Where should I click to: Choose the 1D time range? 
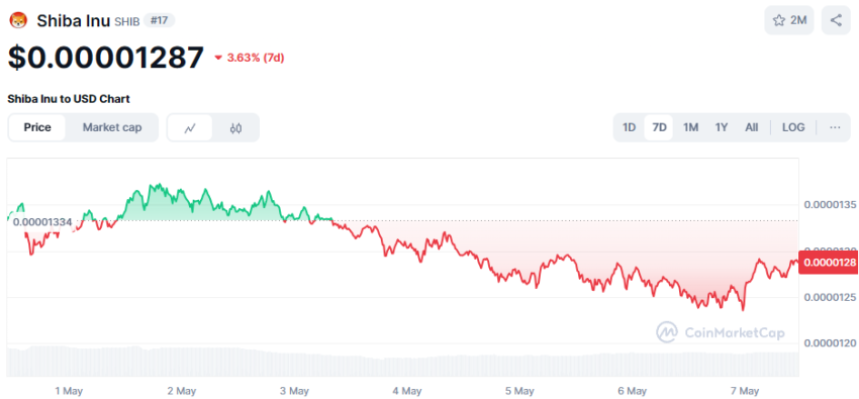pyautogui.click(x=629, y=127)
